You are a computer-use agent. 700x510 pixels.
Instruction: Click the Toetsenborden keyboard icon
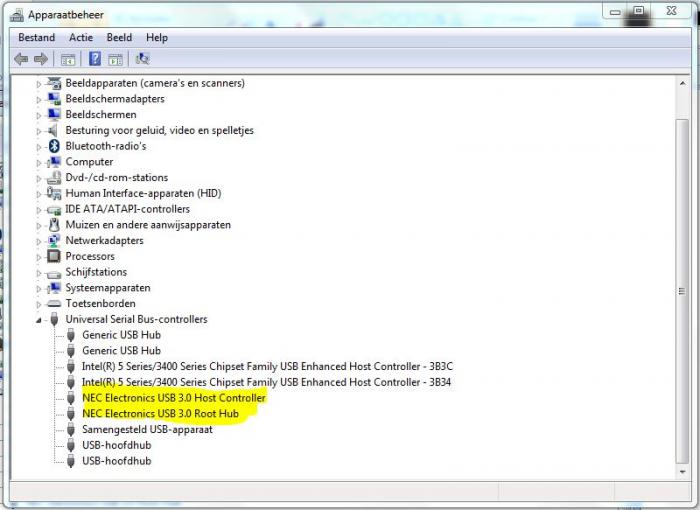[54, 304]
